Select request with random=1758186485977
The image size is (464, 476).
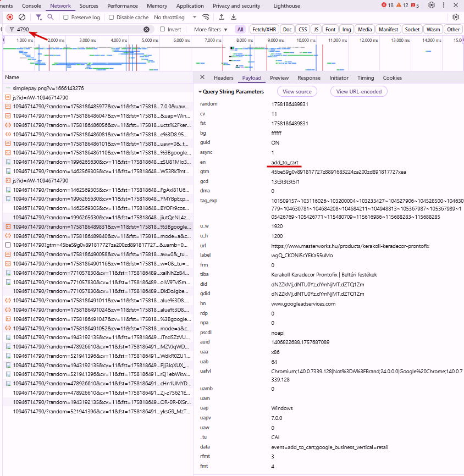pyautogui.click(x=98, y=107)
